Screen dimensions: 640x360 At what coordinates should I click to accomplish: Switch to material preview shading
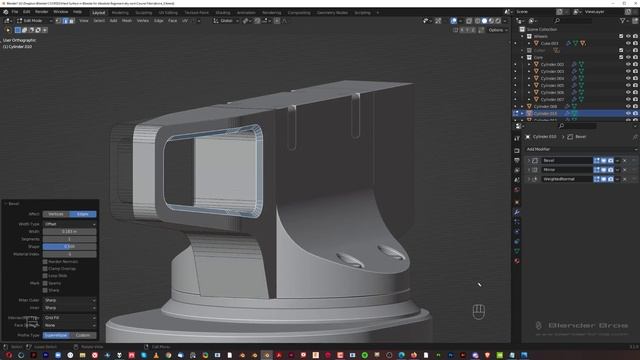(x=491, y=20)
